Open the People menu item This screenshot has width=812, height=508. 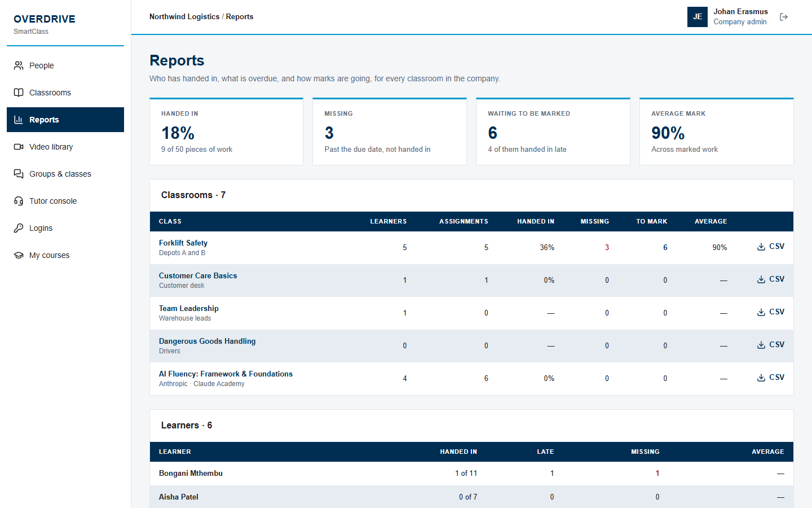[x=65, y=65]
